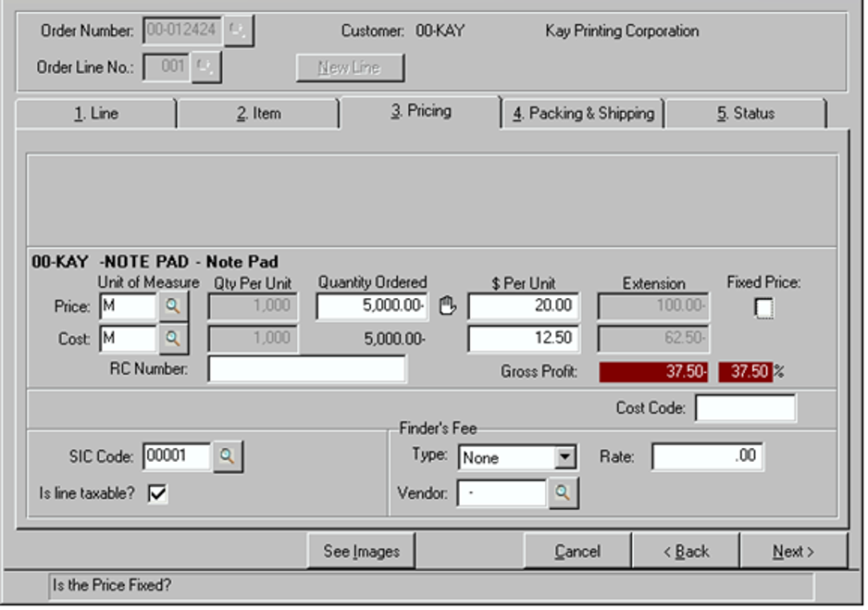
Task: Expand the Finder's Fee Type dropdown
Action: coord(564,457)
